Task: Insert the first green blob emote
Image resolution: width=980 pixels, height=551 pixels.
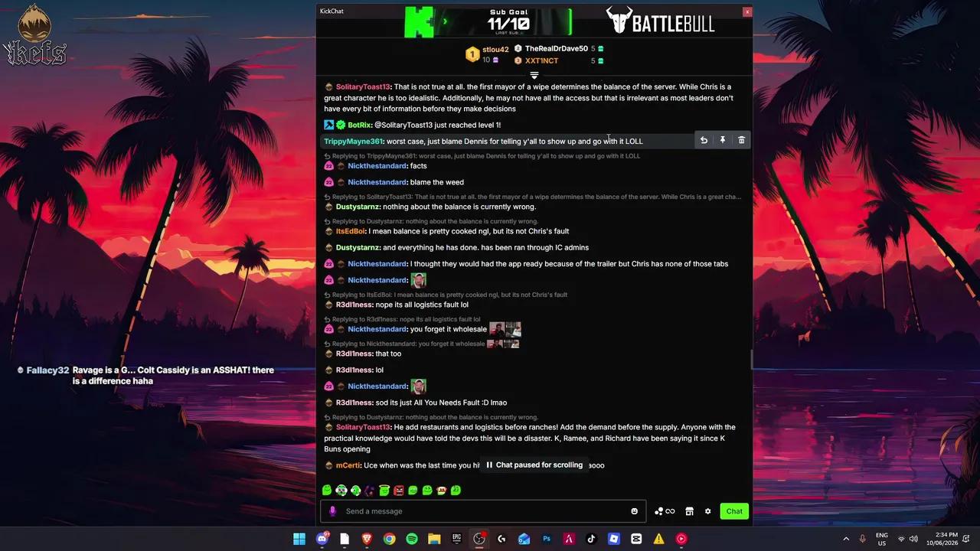Action: [x=327, y=491]
